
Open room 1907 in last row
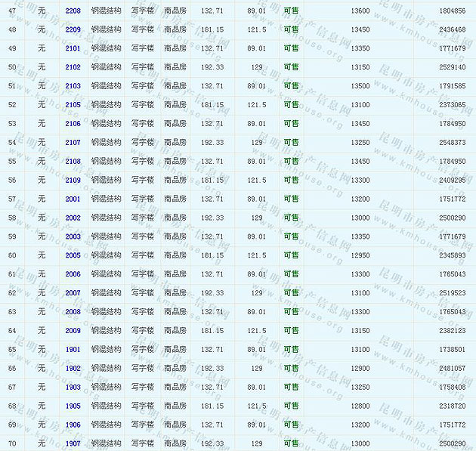[73, 443]
